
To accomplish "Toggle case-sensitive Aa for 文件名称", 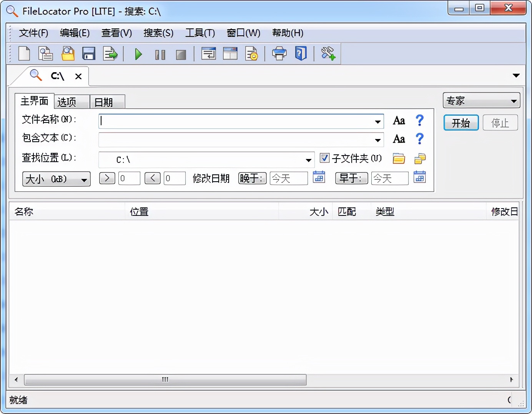I will pos(399,121).
